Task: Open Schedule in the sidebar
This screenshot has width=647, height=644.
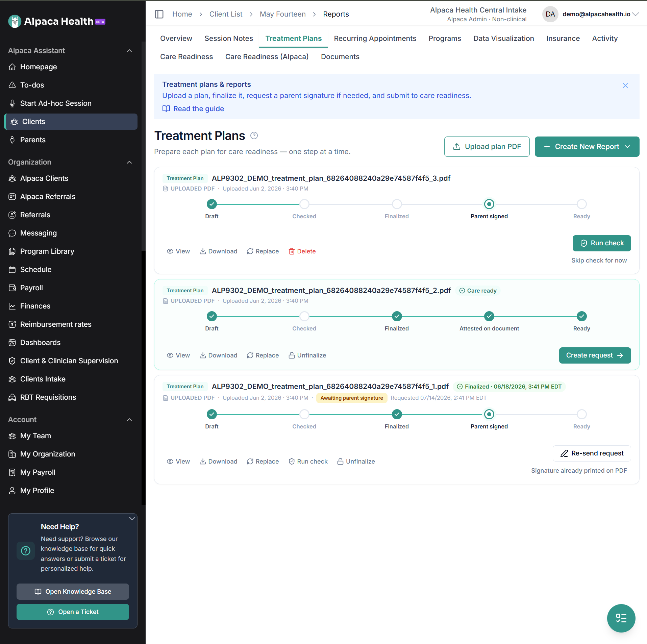Action: [x=36, y=270]
